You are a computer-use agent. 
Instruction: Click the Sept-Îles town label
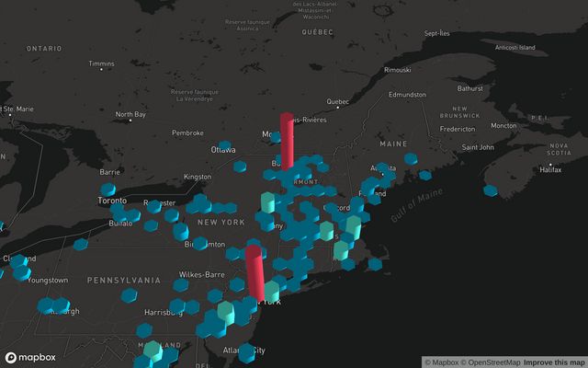pos(436,33)
